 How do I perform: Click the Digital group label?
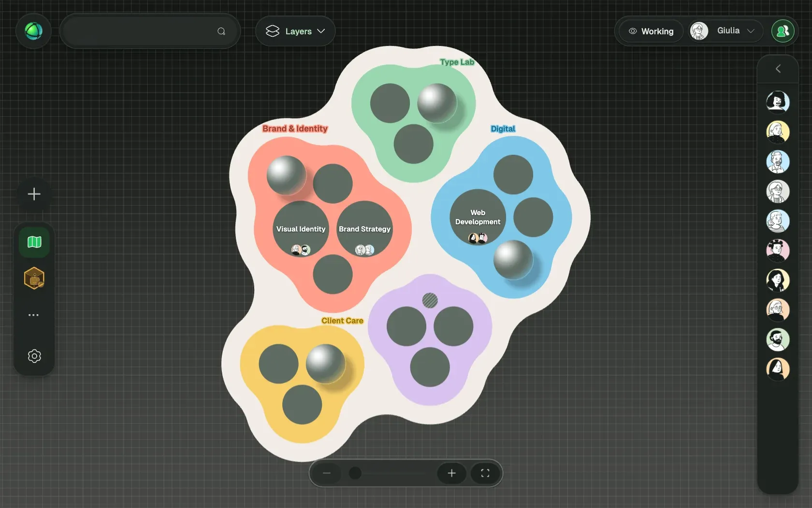[x=503, y=129]
